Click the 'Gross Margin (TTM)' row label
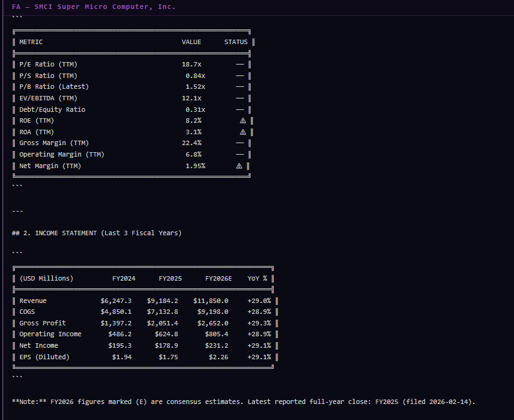The width and height of the screenshot is (514, 420). 54,143
